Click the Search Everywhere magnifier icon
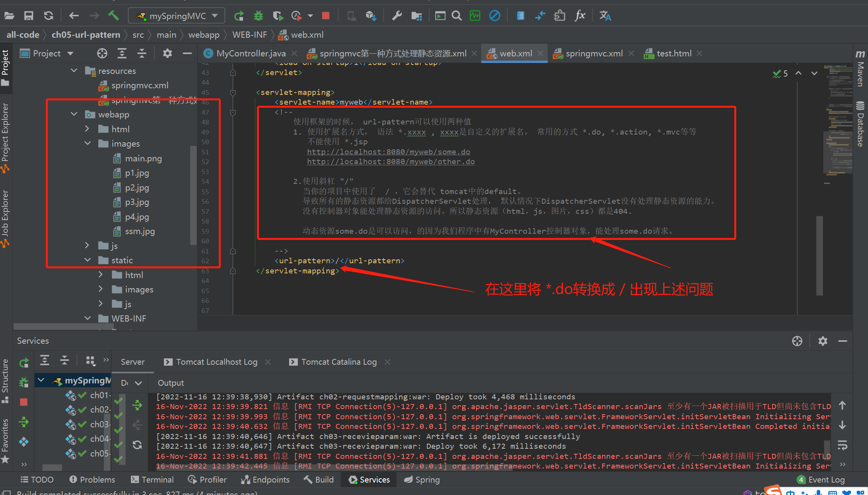Screen dimensions: 868x495 pos(457,16)
